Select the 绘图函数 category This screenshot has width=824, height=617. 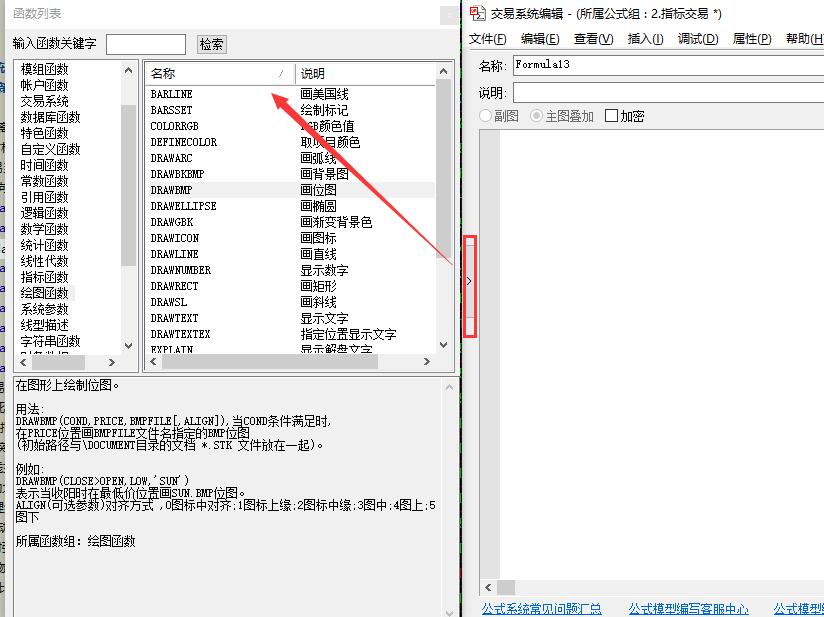45,293
